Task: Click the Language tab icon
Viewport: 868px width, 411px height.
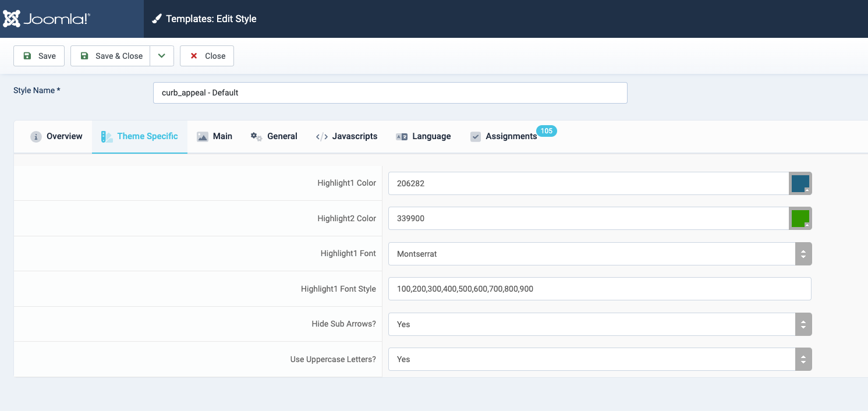Action: 402,137
